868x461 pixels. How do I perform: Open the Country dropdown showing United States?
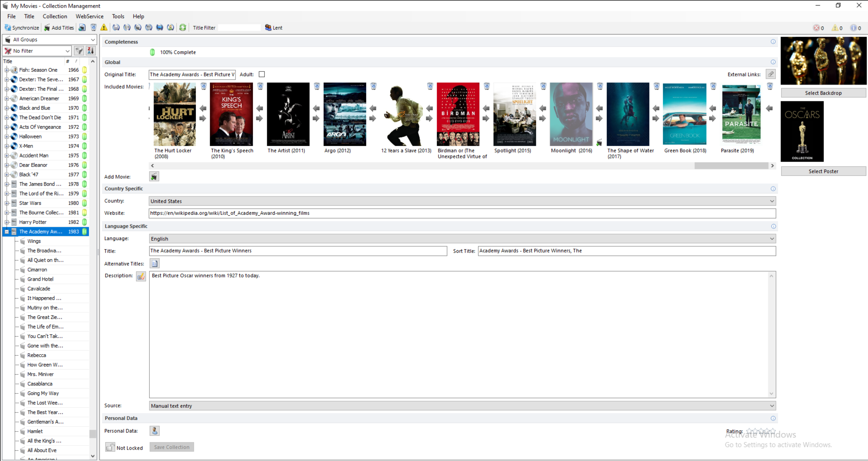point(462,201)
